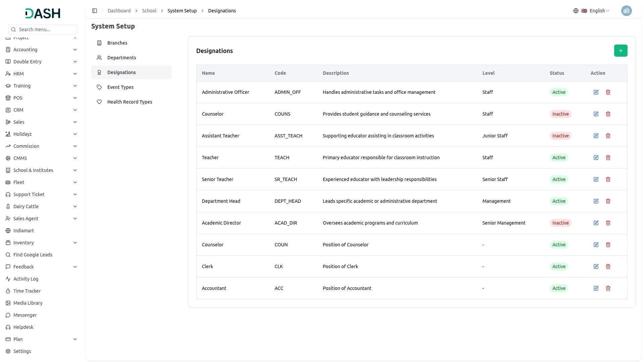The width and height of the screenshot is (644, 362).
Task: Click edit icon for Administrative Officer row
Action: coord(596,92)
